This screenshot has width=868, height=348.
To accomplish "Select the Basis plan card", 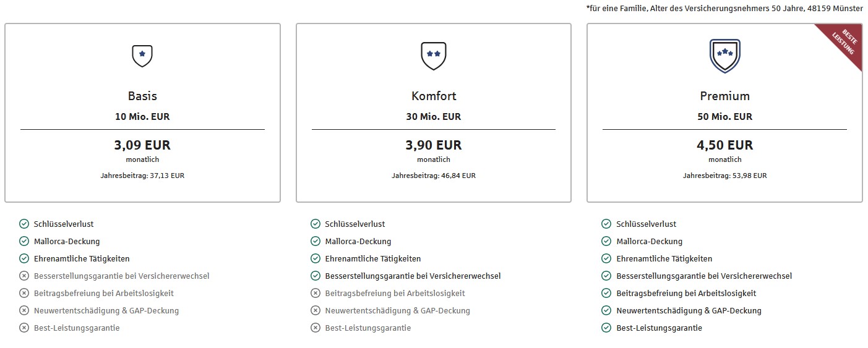I will click(142, 113).
